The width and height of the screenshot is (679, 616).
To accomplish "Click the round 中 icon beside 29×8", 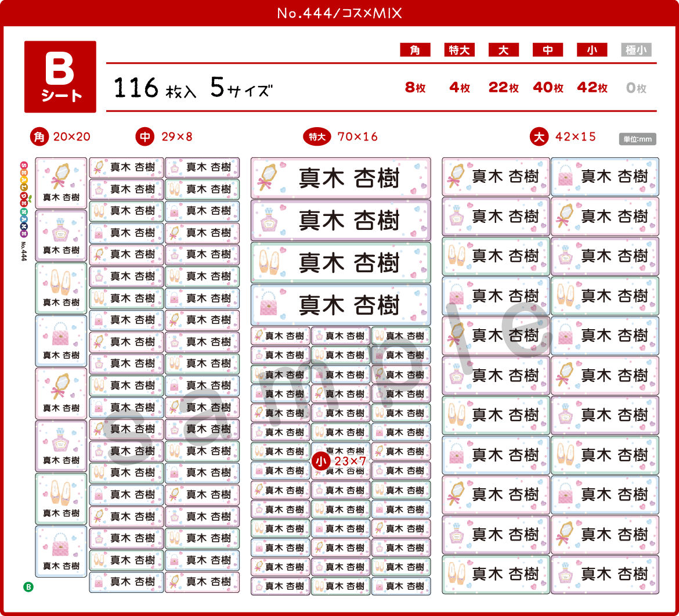I will click(145, 137).
